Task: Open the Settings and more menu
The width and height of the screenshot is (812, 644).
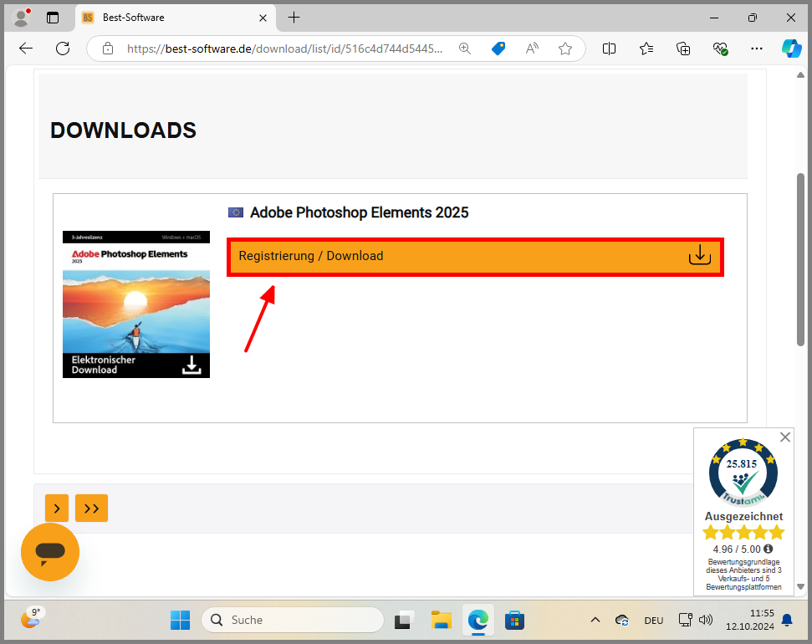Action: [x=757, y=49]
